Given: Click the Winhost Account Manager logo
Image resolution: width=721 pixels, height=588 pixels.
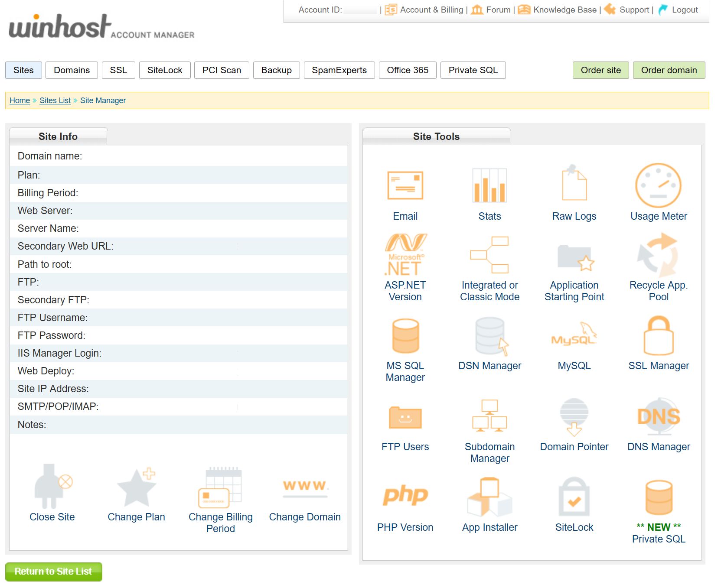Looking at the screenshot, I should coord(101,27).
